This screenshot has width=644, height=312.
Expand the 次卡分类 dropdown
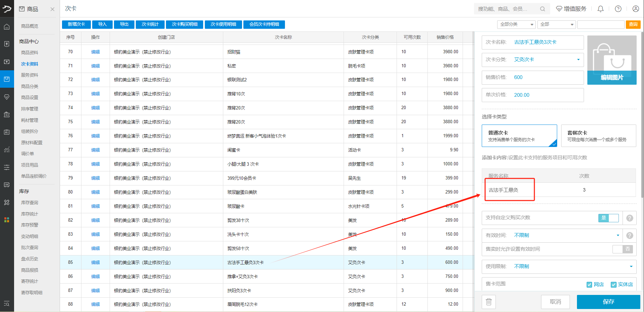coord(578,60)
